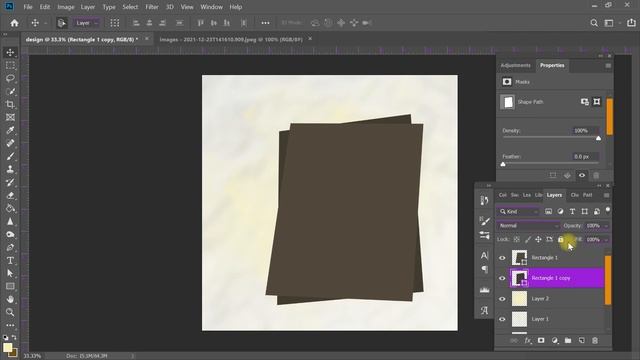Switch to the Adjustments tab
The height and width of the screenshot is (360, 640).
point(515,65)
